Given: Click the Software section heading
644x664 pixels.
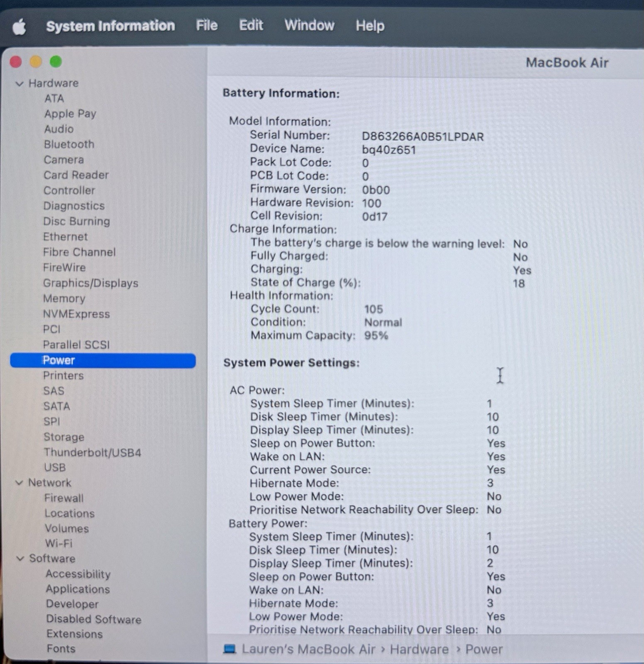Looking at the screenshot, I should click(52, 559).
